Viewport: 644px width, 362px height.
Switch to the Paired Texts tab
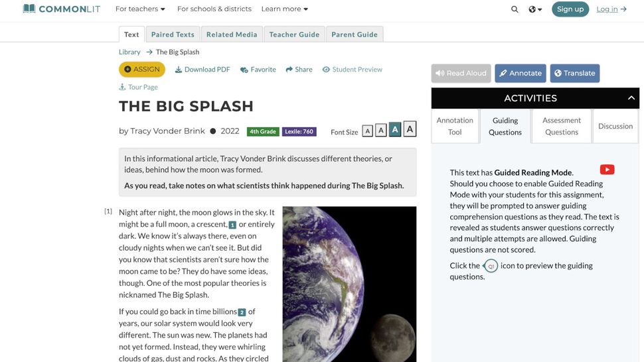coord(173,34)
